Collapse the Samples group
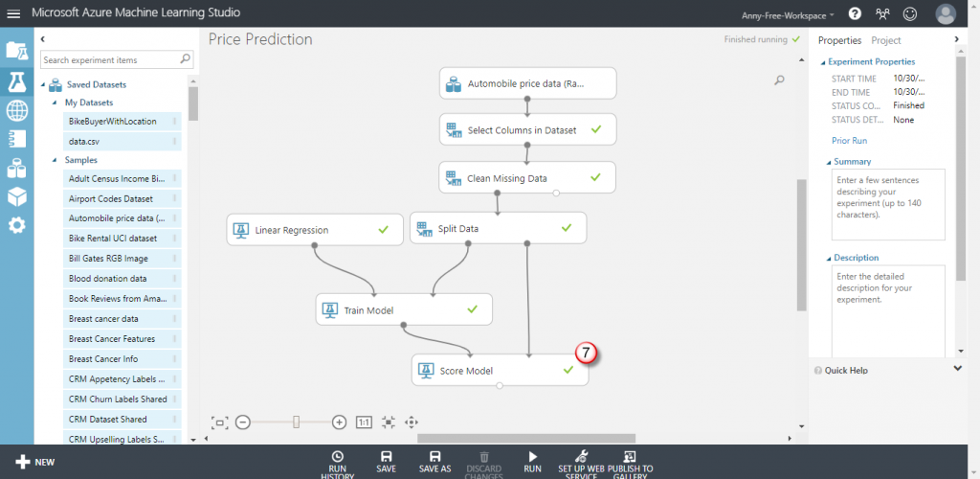The height and width of the screenshot is (479, 980). coord(55,160)
